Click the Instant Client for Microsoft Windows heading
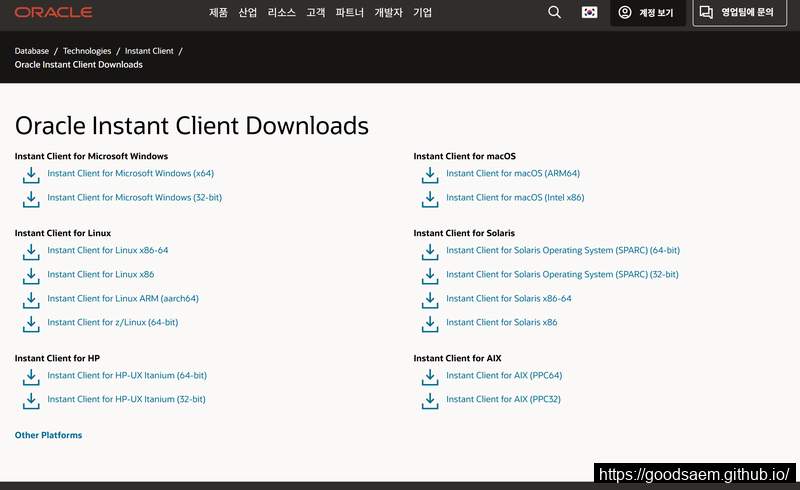This screenshot has width=800, height=490. (91, 156)
